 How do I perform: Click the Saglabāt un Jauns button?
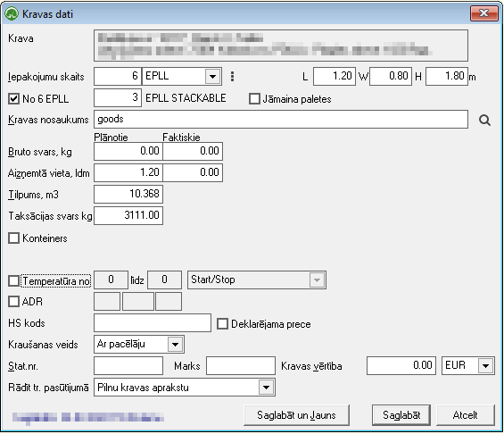[x=296, y=415]
